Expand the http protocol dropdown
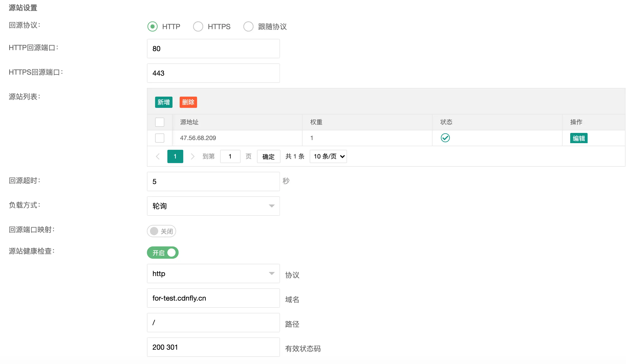 click(x=213, y=274)
